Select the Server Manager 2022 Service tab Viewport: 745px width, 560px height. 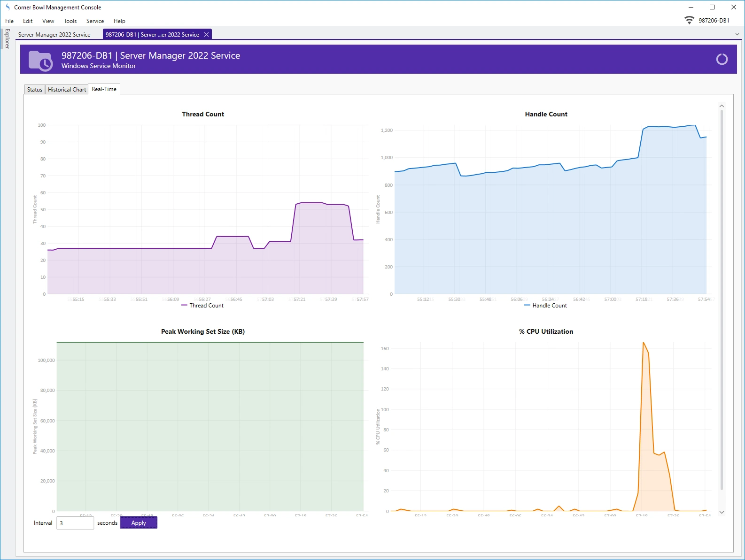[54, 35]
